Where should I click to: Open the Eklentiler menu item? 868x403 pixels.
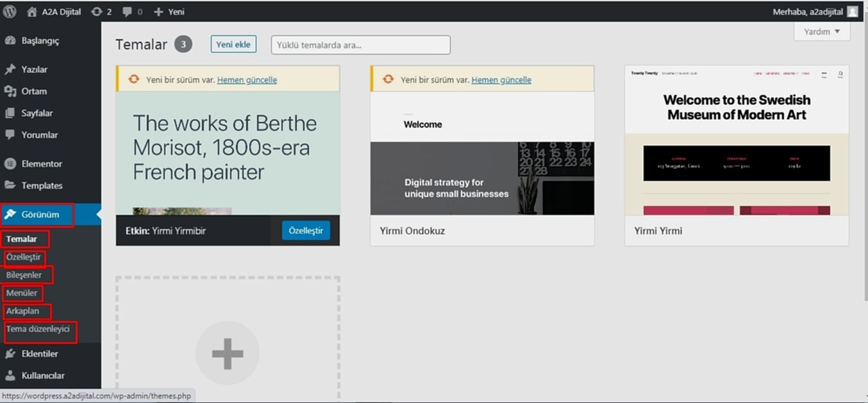point(50,354)
